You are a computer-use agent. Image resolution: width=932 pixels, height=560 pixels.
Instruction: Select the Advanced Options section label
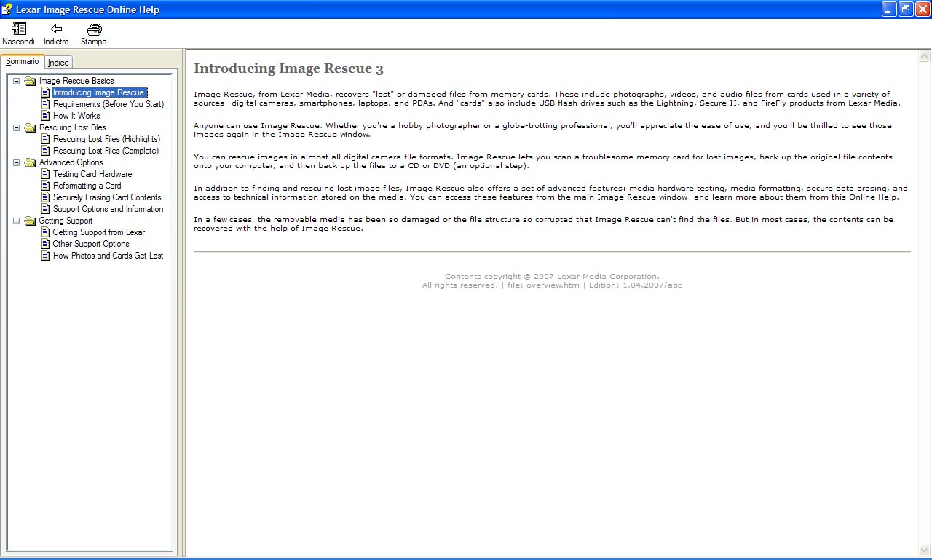(71, 162)
